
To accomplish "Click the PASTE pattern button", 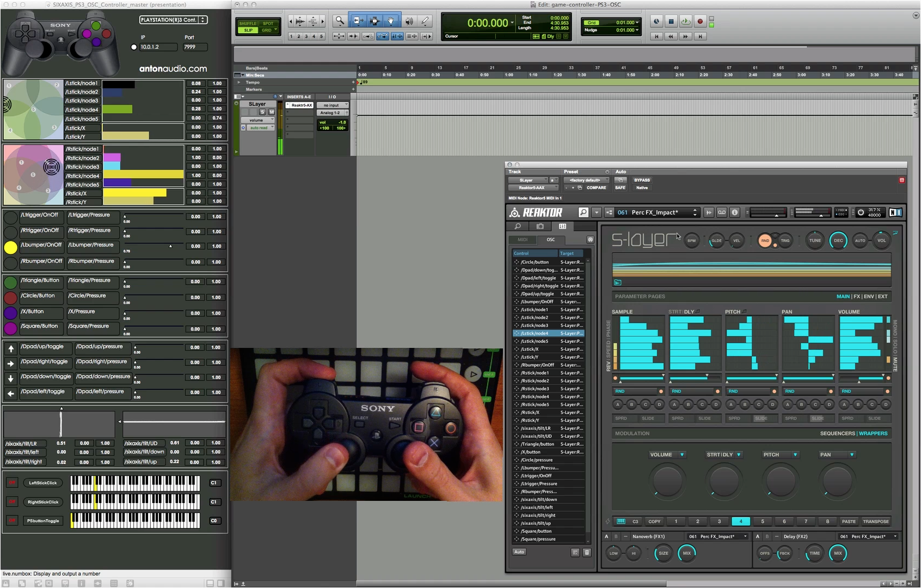I will (849, 522).
